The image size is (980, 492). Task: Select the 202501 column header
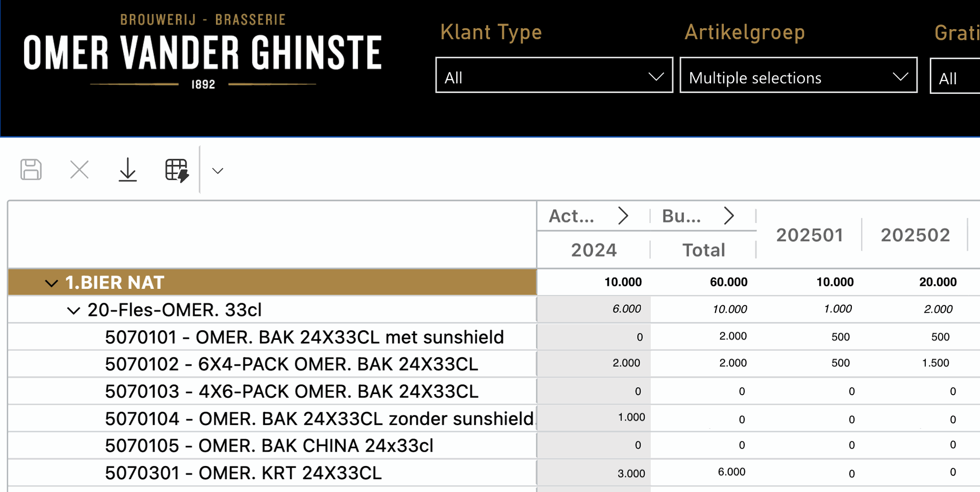pos(810,235)
